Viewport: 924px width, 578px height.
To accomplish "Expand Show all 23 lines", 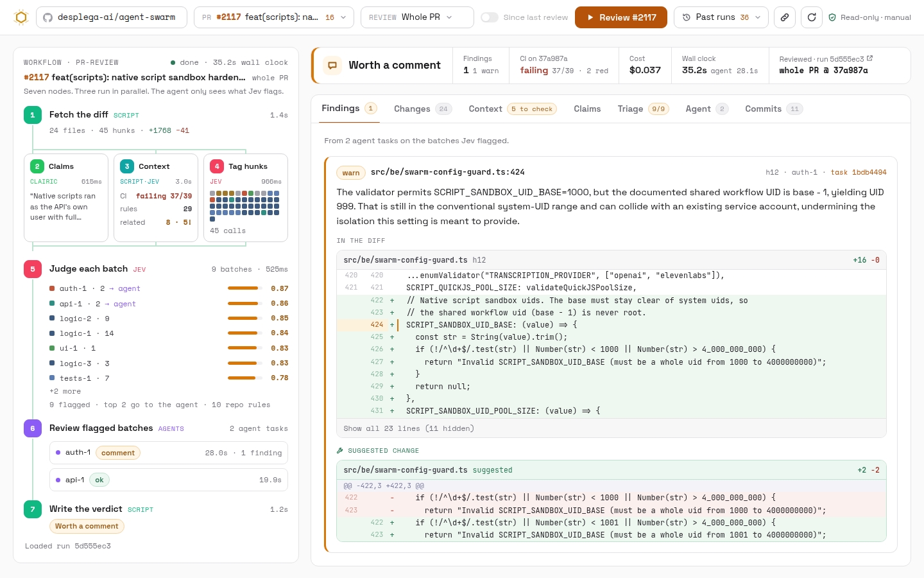I will pos(409,428).
